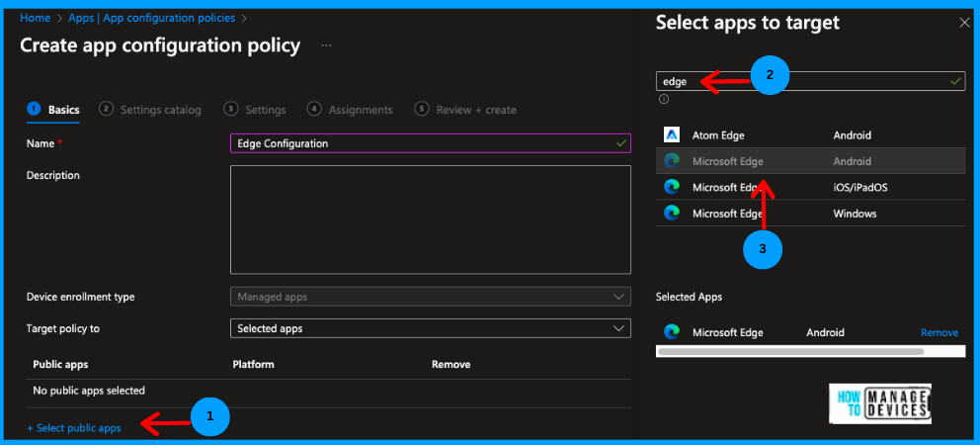
Task: Close the Select apps to target pane
Action: (963, 23)
